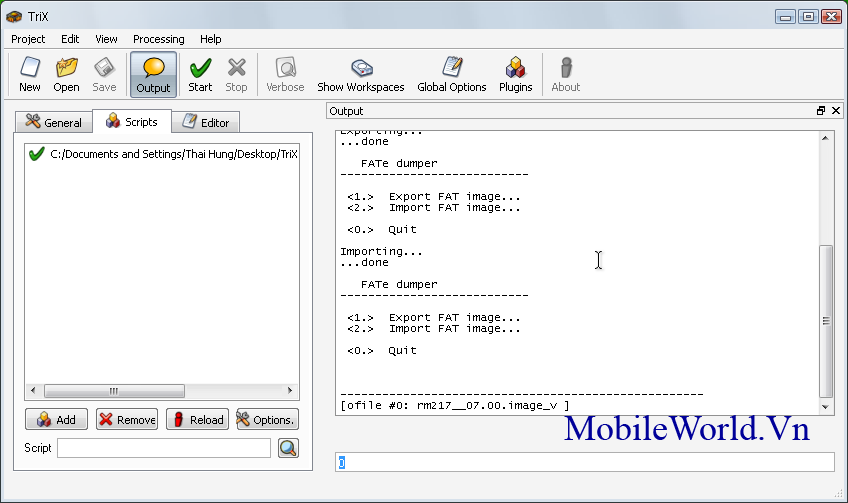Switch to the General tab
The width and height of the screenshot is (848, 503).
[x=53, y=123]
